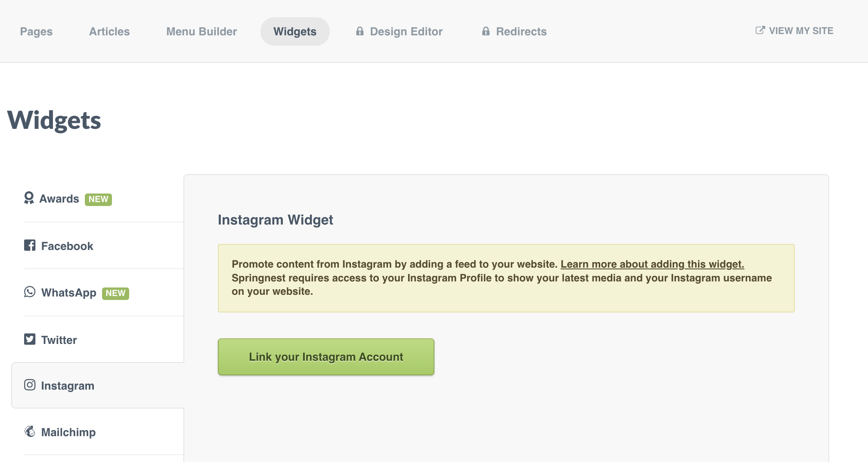Click the Facebook logo icon
Viewport: 868px width, 462px height.
pyautogui.click(x=30, y=246)
